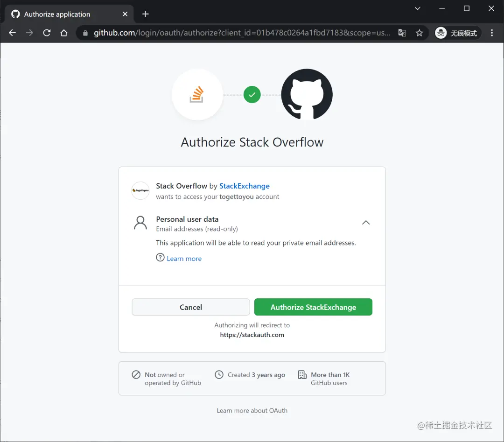The image size is (504, 442).
Task: Click the padlock site info icon
Action: (x=85, y=33)
